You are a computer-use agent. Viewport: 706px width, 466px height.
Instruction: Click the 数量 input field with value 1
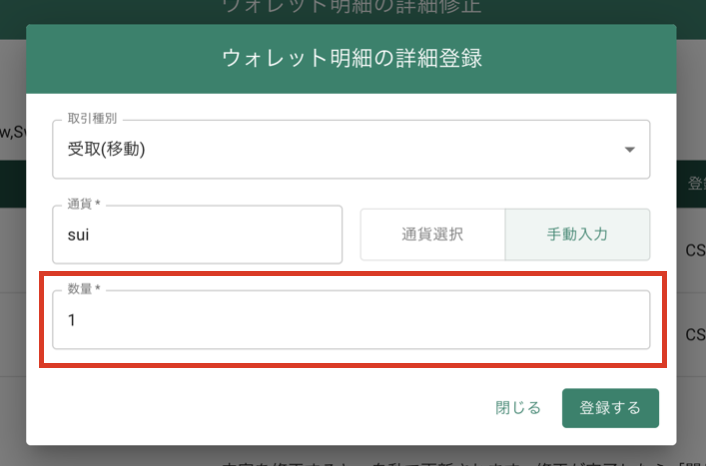tap(351, 320)
